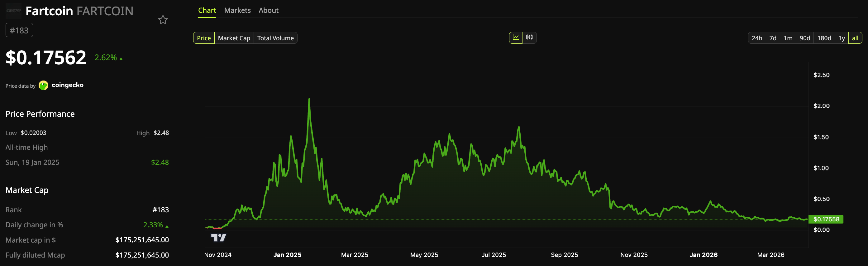868x266 pixels.
Task: Click the Fartcoin coin logo
Action: 13,11
